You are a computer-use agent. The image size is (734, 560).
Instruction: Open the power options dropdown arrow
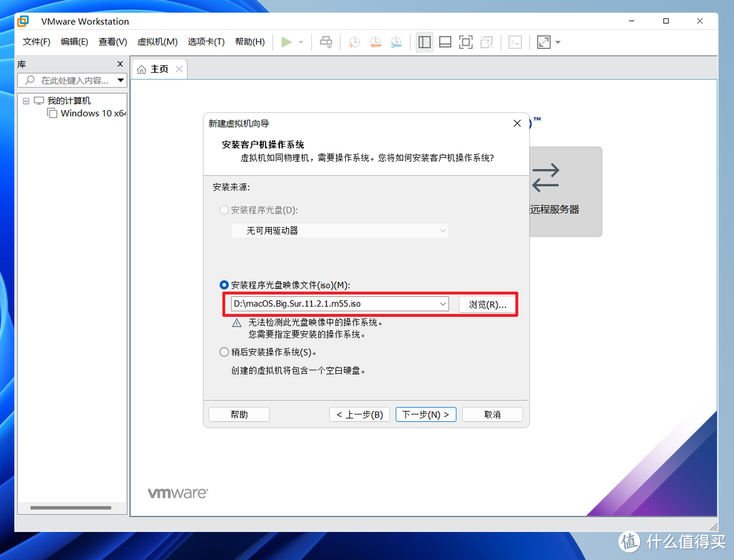point(301,42)
